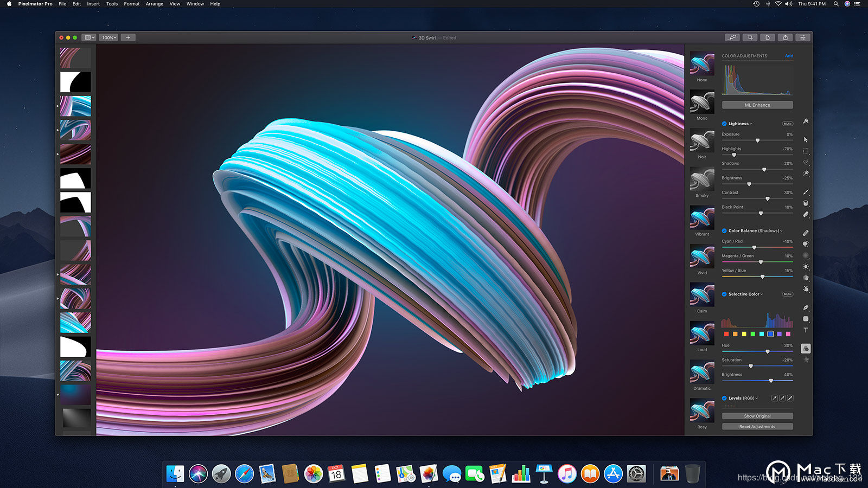This screenshot has width=868, height=488.
Task: Select the Clone tool
Action: [806, 244]
